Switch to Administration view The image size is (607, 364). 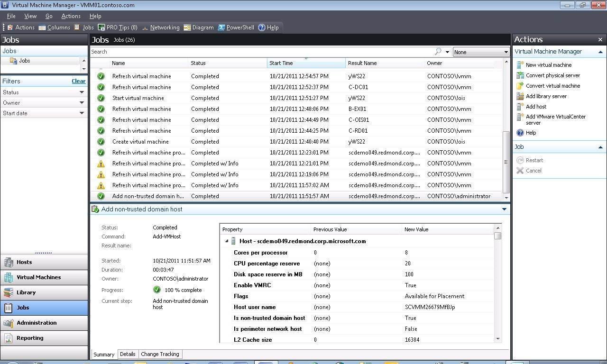coord(44,323)
